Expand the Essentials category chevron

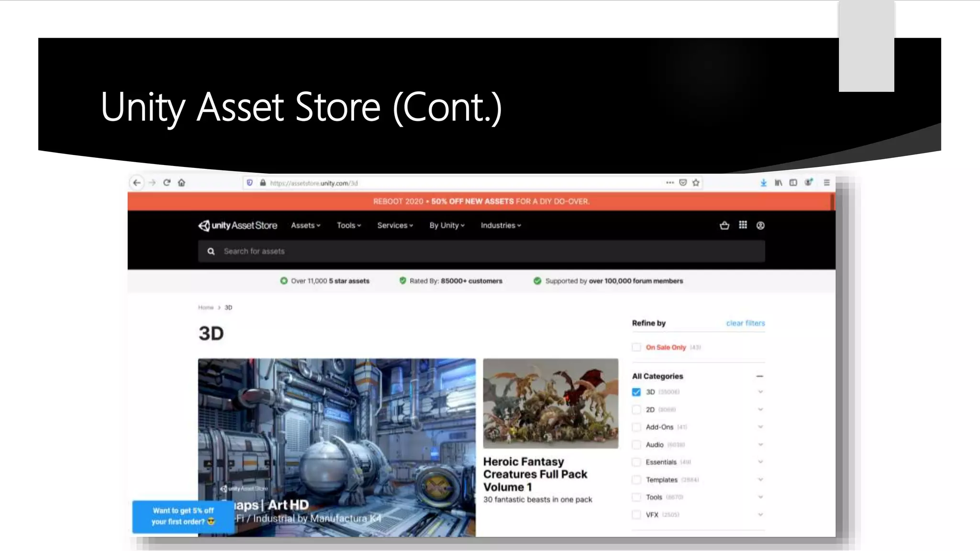[x=760, y=462]
